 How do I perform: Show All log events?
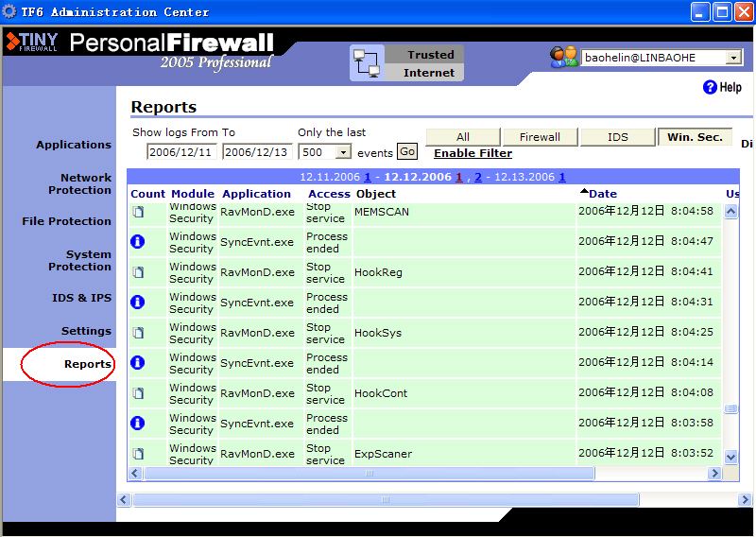coord(463,137)
